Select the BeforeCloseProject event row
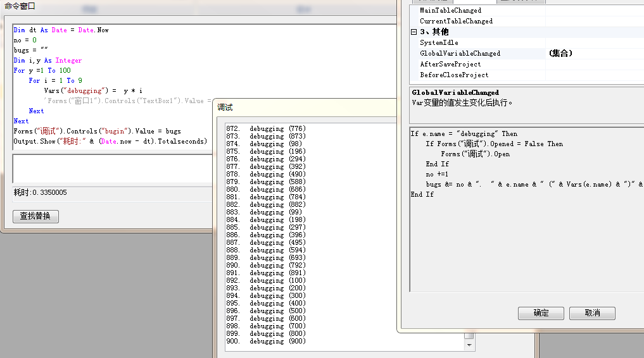 tap(454, 75)
